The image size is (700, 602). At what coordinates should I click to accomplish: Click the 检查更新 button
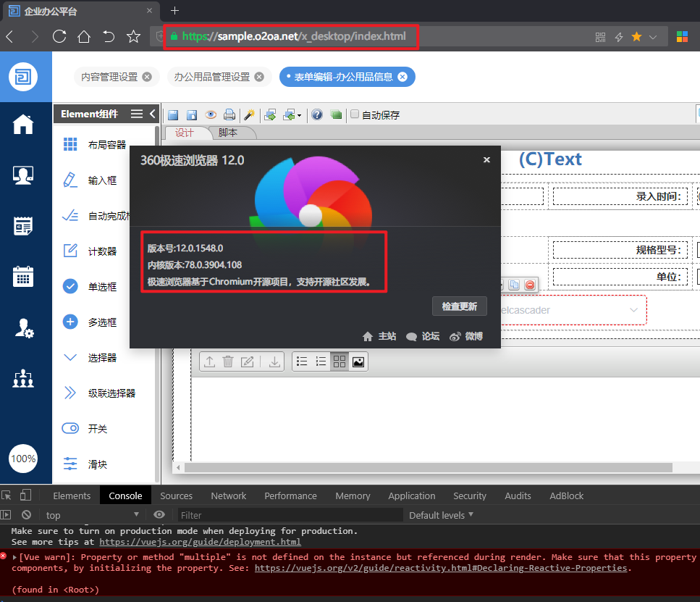(459, 306)
